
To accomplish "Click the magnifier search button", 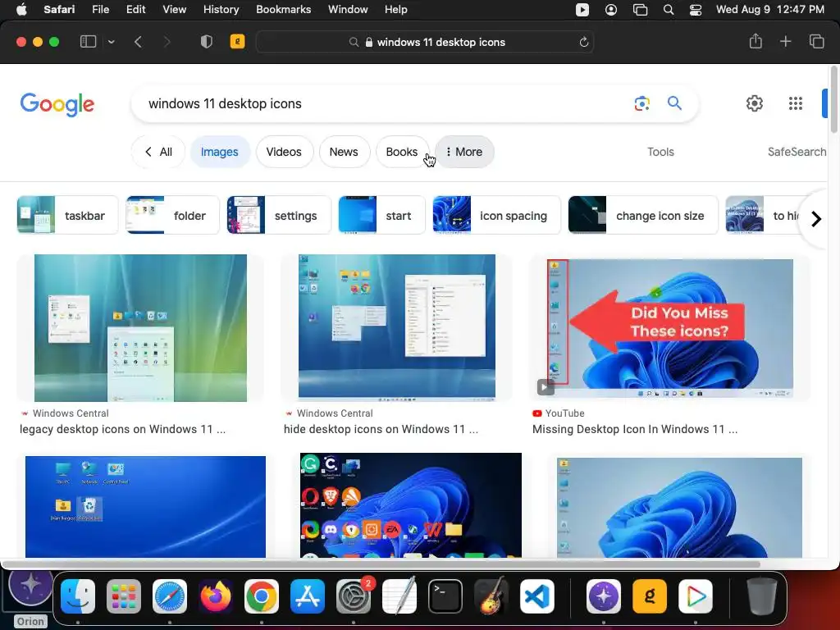I will (674, 103).
